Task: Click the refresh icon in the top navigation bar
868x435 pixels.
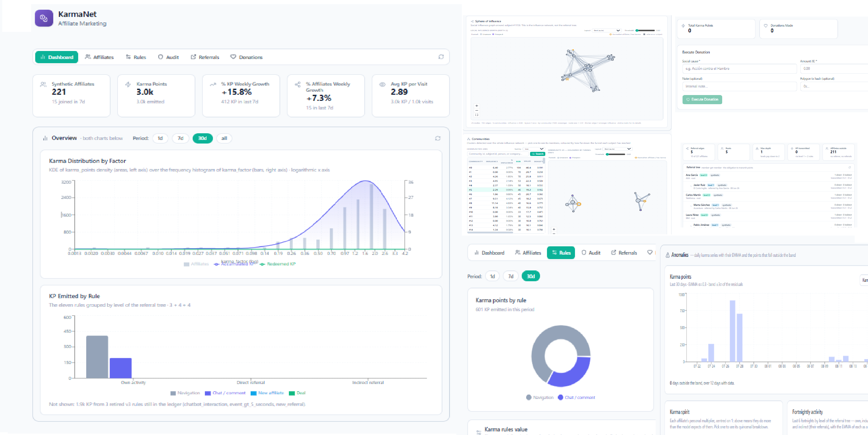Action: (x=441, y=57)
